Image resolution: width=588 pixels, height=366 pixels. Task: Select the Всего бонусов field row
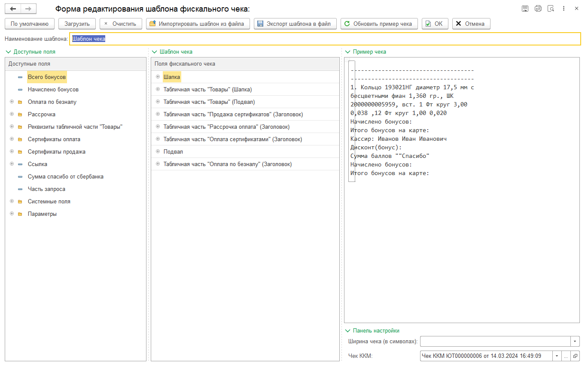point(76,77)
